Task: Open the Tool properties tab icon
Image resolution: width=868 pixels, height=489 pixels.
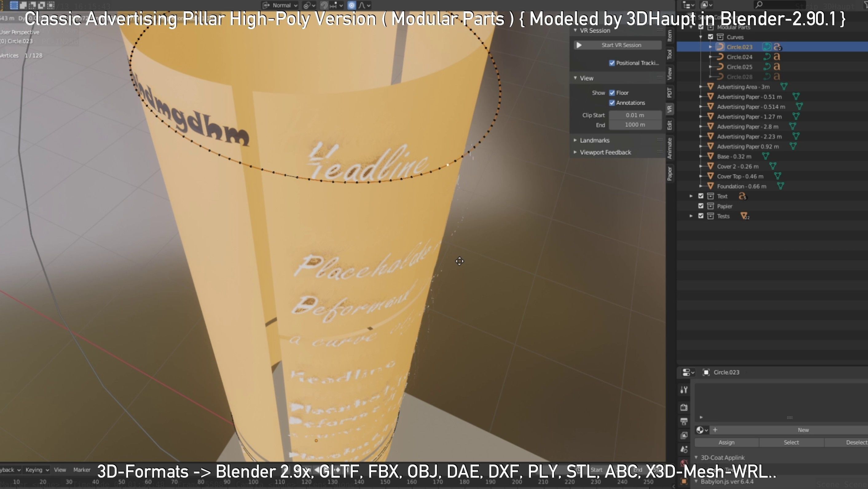Action: point(684,390)
